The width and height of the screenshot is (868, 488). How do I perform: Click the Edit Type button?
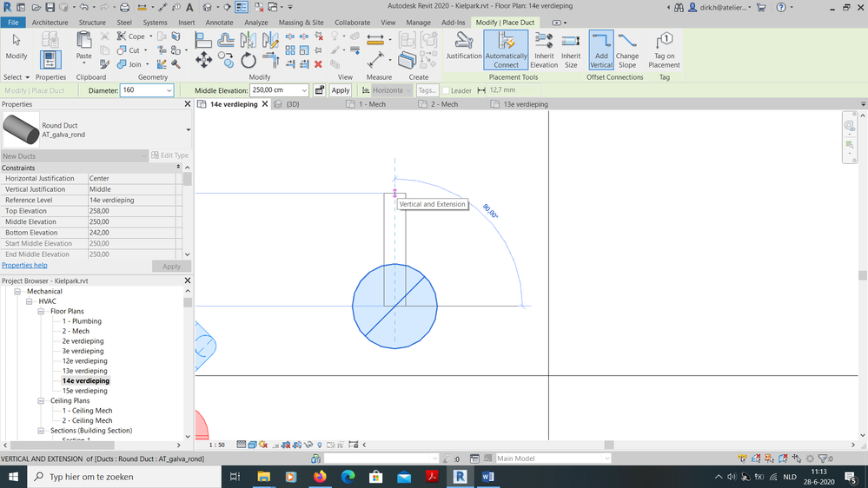click(x=170, y=155)
